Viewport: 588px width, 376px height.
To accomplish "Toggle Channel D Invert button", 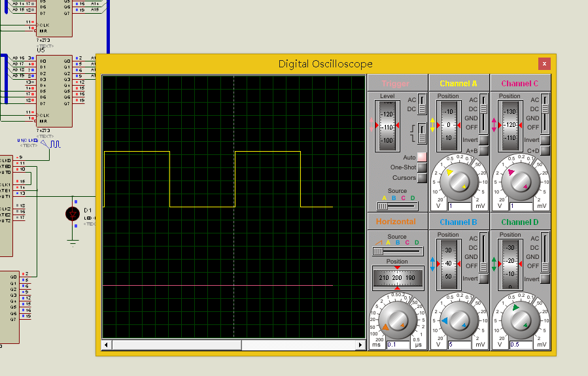I will (545, 279).
